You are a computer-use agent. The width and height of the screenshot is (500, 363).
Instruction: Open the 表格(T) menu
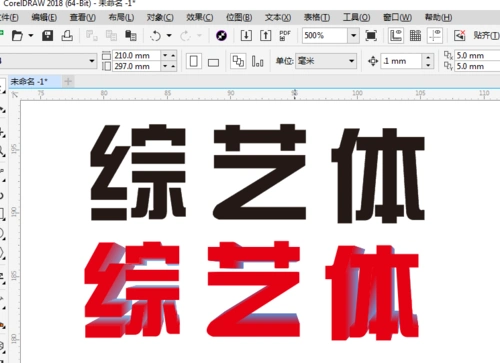tap(317, 17)
